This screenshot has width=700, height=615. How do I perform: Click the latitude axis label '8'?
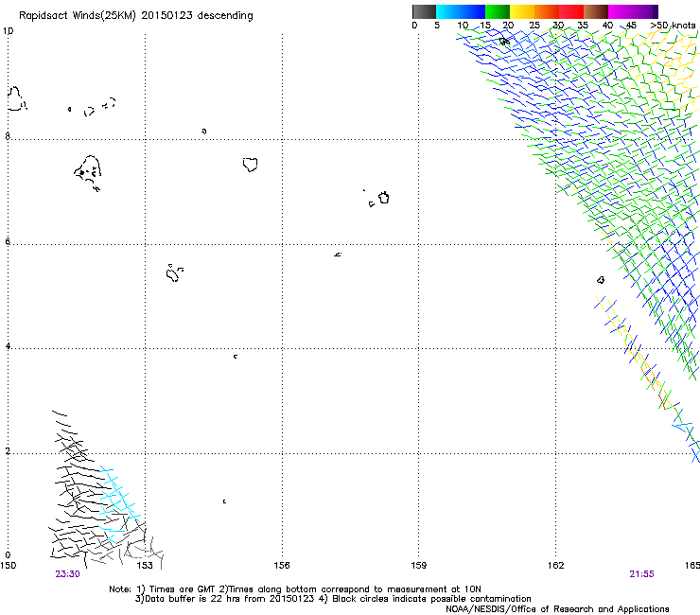[8, 136]
